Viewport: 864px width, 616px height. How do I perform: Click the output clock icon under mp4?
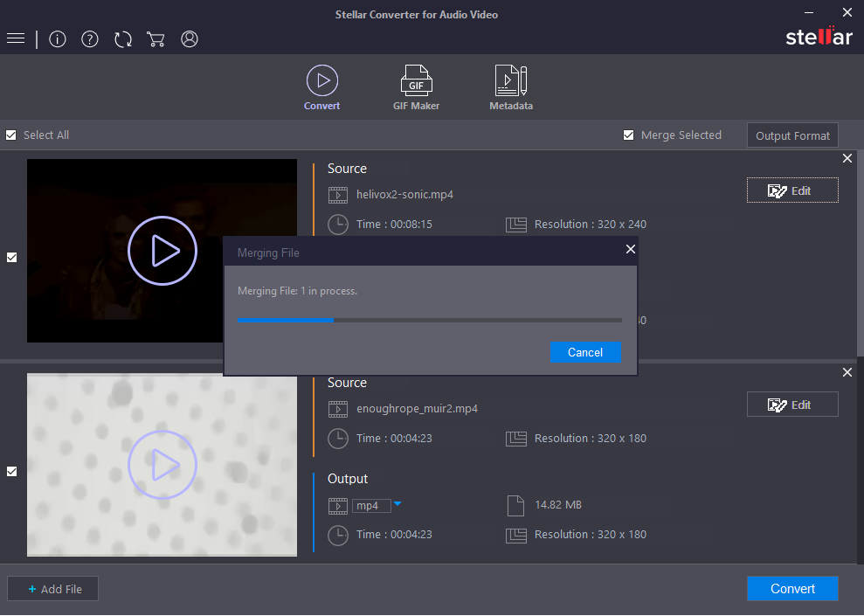tap(338, 535)
